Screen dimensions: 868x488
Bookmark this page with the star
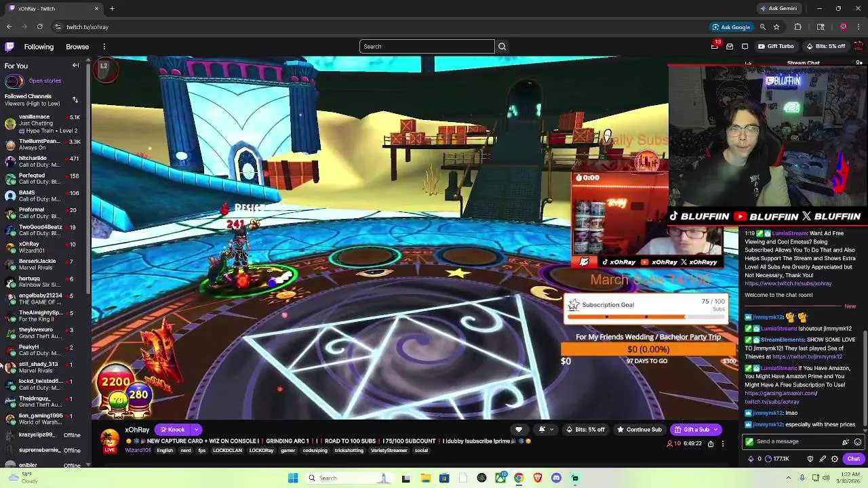click(x=776, y=27)
